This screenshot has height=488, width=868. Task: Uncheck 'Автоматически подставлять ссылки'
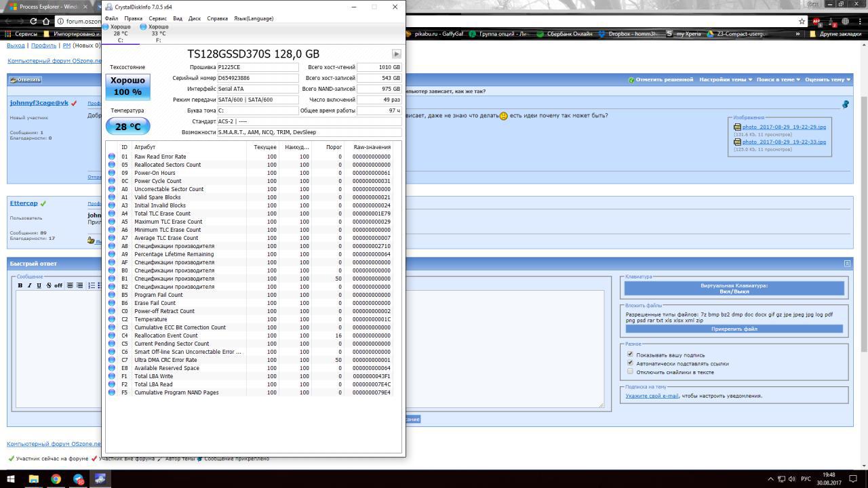coord(630,363)
